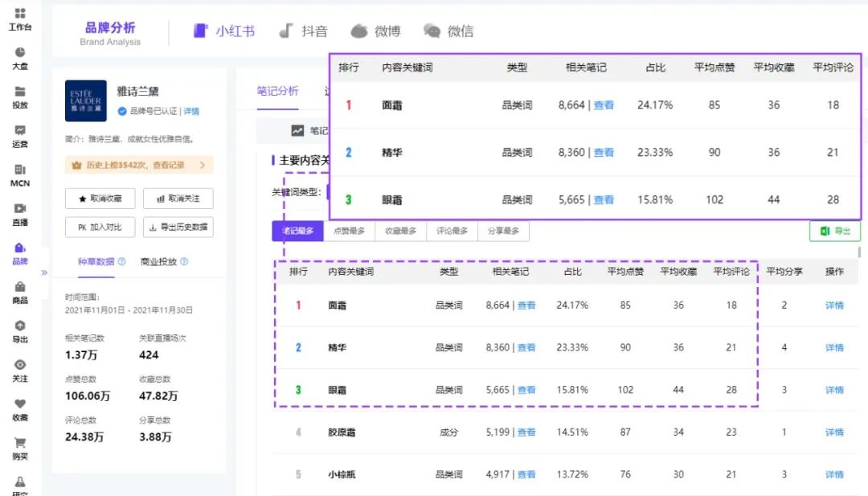868x496 pixels.
Task: Open the 购买 shopping cart sidebar icon
Action: point(20,442)
